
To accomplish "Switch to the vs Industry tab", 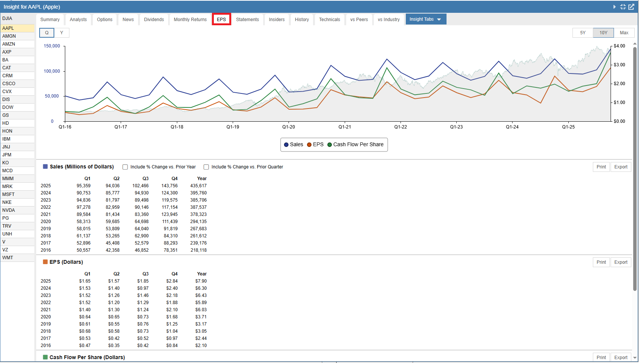I will 389,20.
